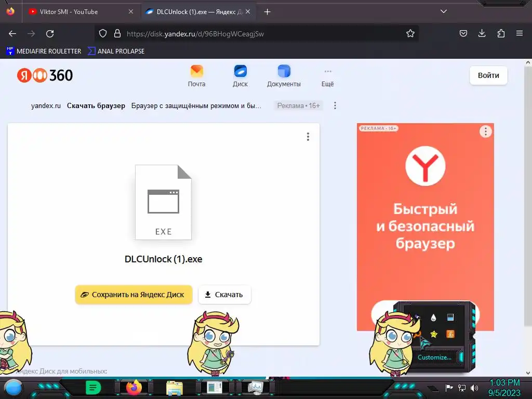Viewport: 532px width, 399px height.
Task: Open the Yandex 360 logo link
Action: pos(45,75)
